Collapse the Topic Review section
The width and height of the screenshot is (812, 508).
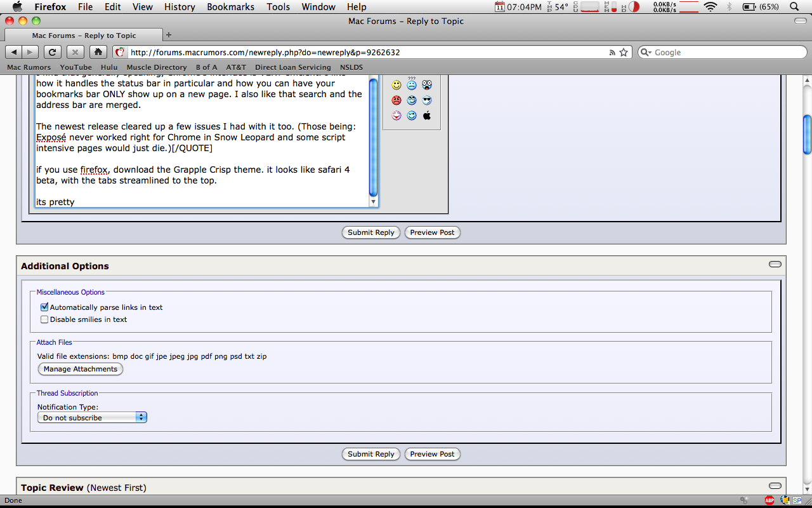tap(775, 486)
